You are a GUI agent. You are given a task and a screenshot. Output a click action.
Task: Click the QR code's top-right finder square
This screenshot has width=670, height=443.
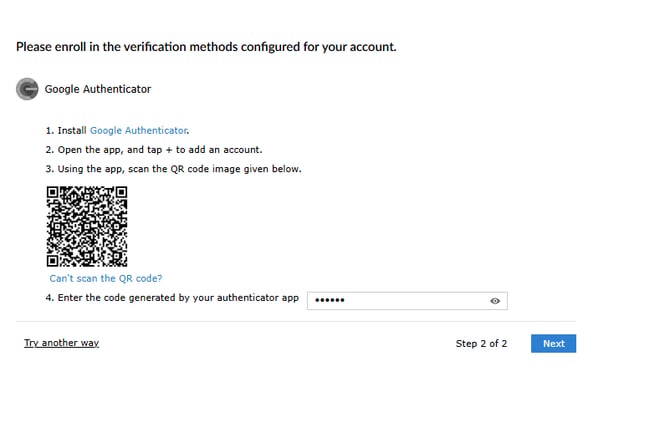point(121,192)
